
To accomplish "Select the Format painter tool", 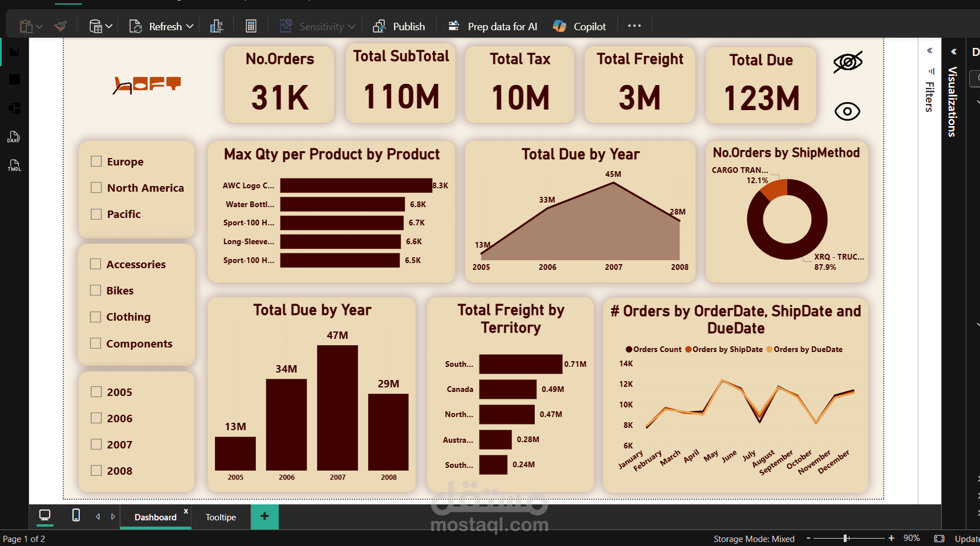I will pyautogui.click(x=60, y=26).
